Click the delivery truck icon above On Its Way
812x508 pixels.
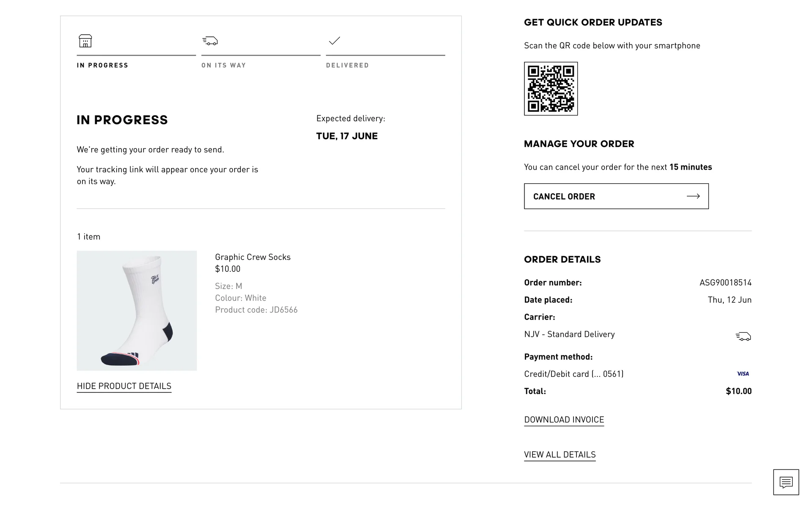point(210,41)
